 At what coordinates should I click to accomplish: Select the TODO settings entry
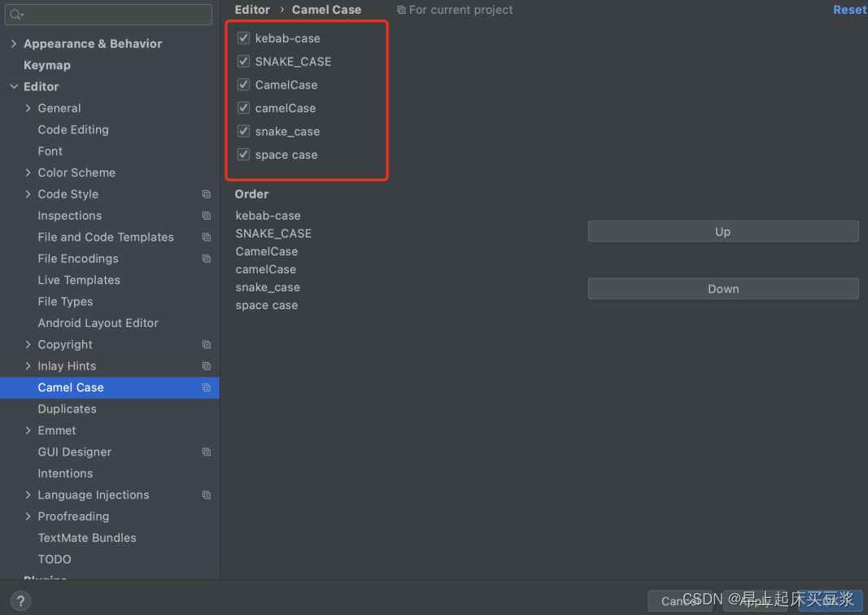[55, 560]
